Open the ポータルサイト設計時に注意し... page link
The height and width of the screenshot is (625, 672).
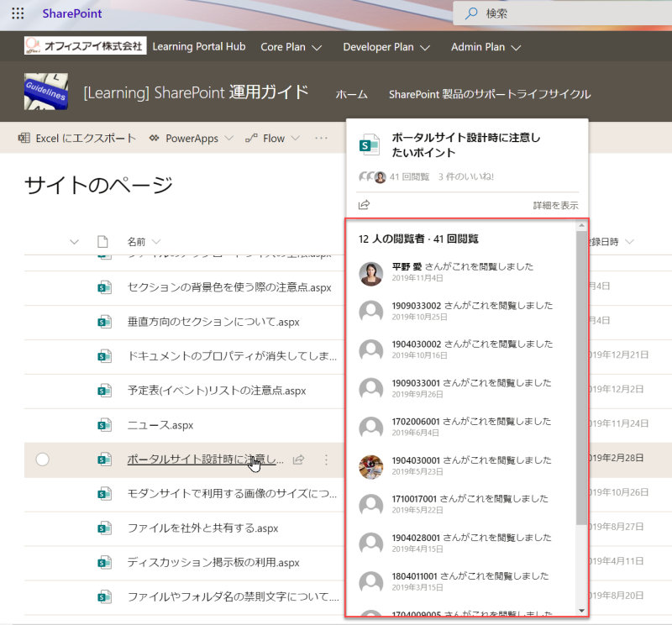click(205, 460)
